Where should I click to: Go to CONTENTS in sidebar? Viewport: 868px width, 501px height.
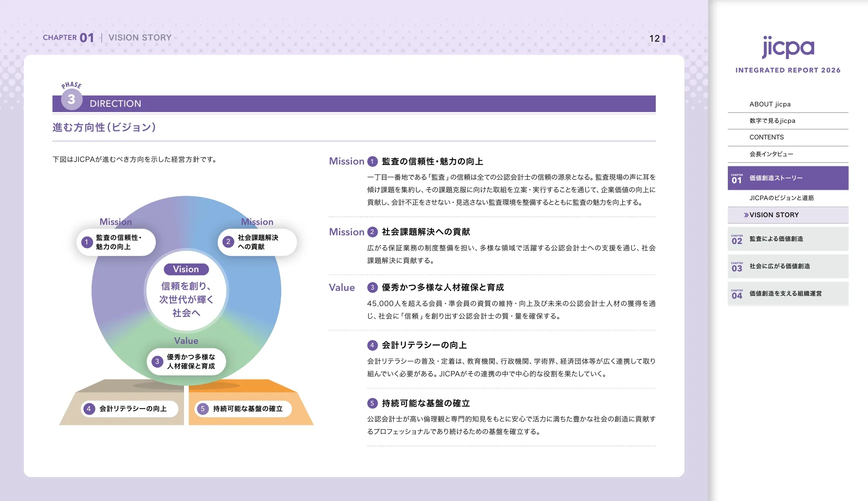pyautogui.click(x=788, y=137)
